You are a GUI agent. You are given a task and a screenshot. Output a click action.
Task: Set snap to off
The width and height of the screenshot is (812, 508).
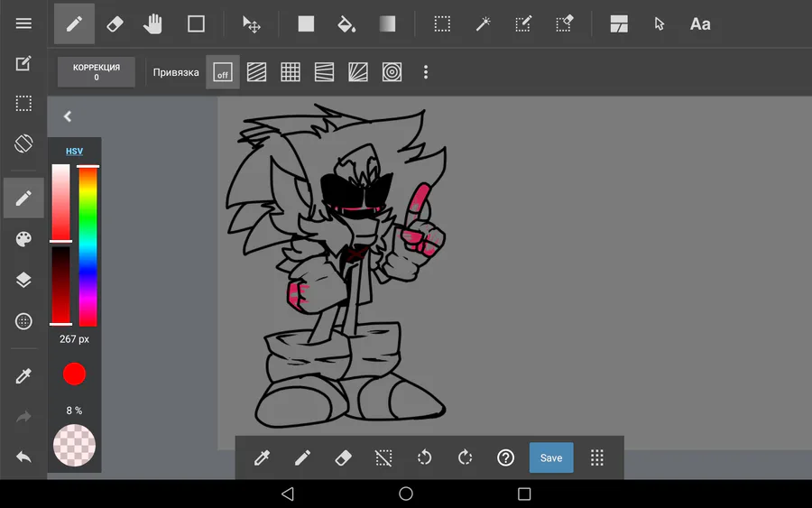(223, 72)
